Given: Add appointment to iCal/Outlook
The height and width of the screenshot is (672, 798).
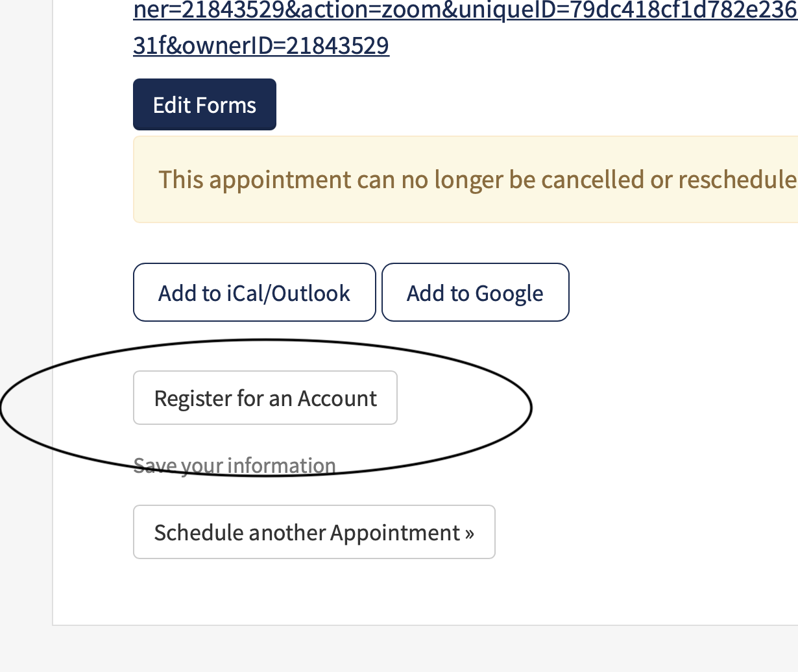Looking at the screenshot, I should pos(254,293).
